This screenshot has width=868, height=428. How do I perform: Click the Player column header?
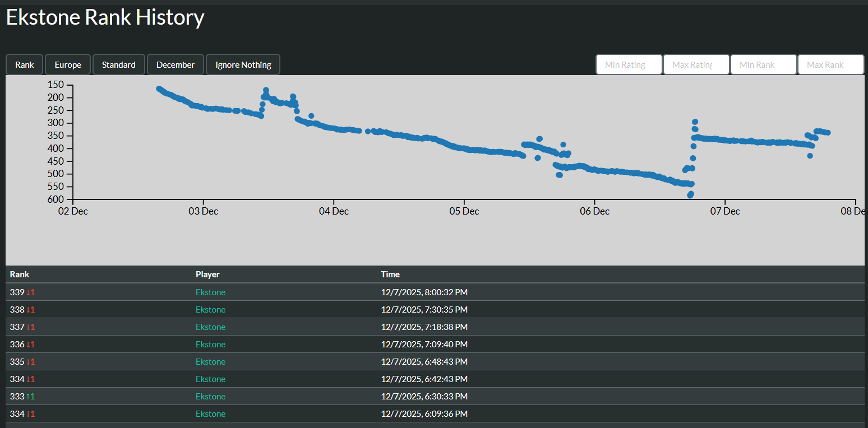pos(207,274)
